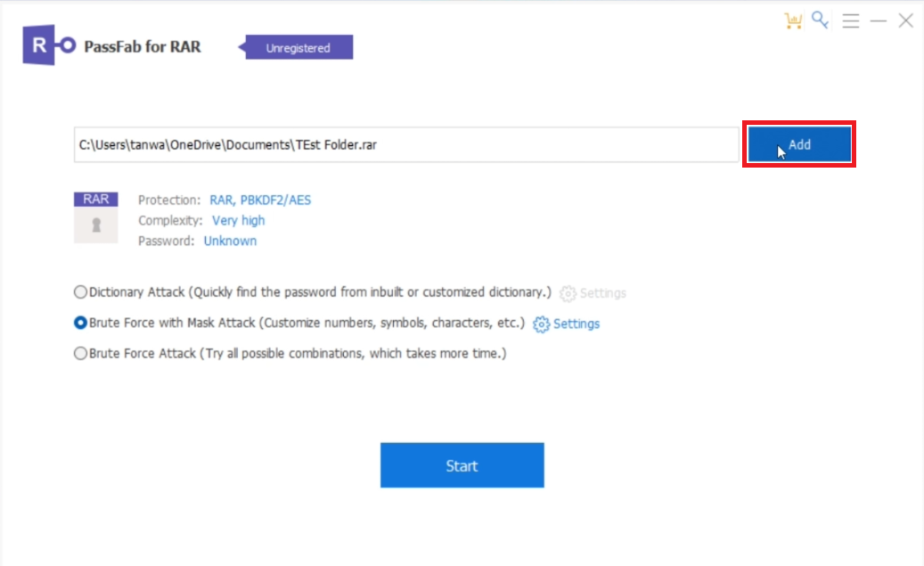Click the 'Protection:' label

(169, 200)
